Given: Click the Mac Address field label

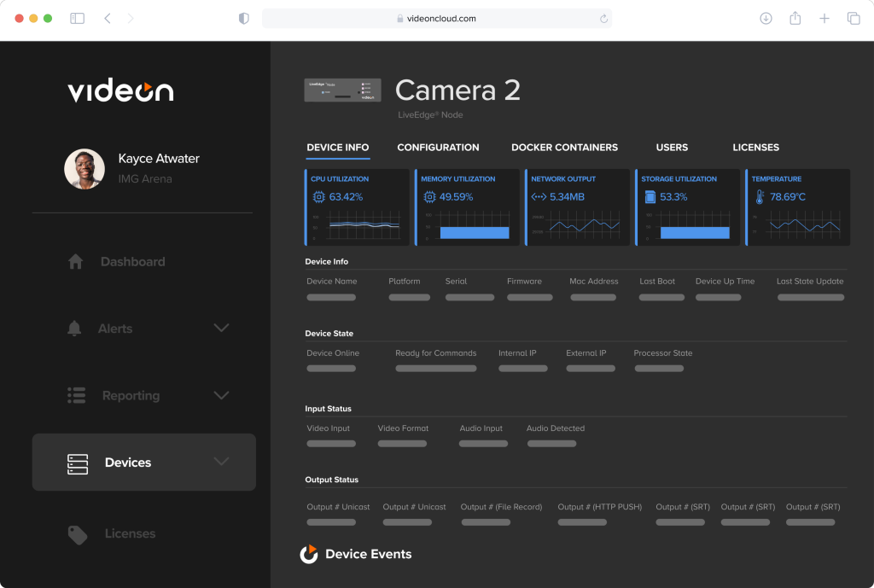Looking at the screenshot, I should click(x=594, y=282).
